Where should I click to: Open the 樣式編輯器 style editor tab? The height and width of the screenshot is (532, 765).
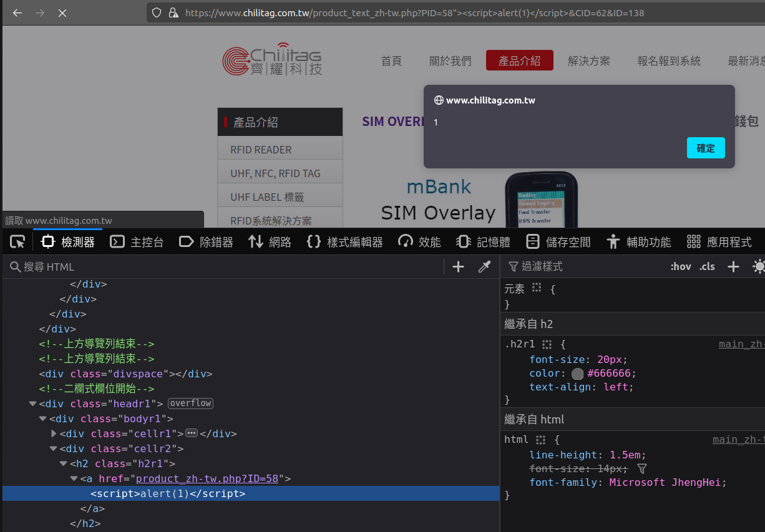(344, 242)
